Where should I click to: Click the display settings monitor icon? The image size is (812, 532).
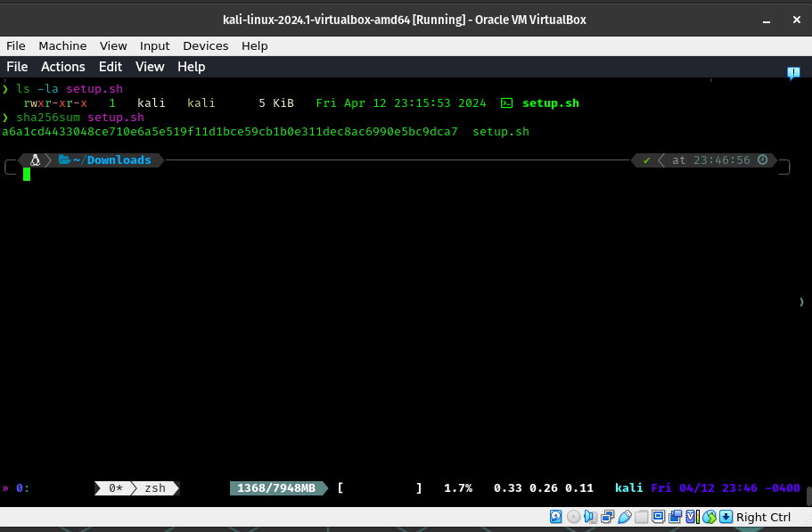pyautogui.click(x=659, y=517)
